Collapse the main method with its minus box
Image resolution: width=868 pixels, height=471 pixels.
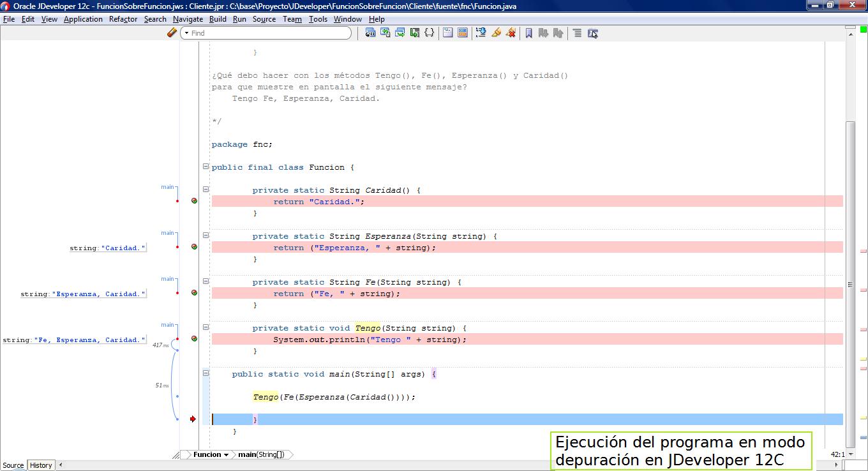click(205, 373)
